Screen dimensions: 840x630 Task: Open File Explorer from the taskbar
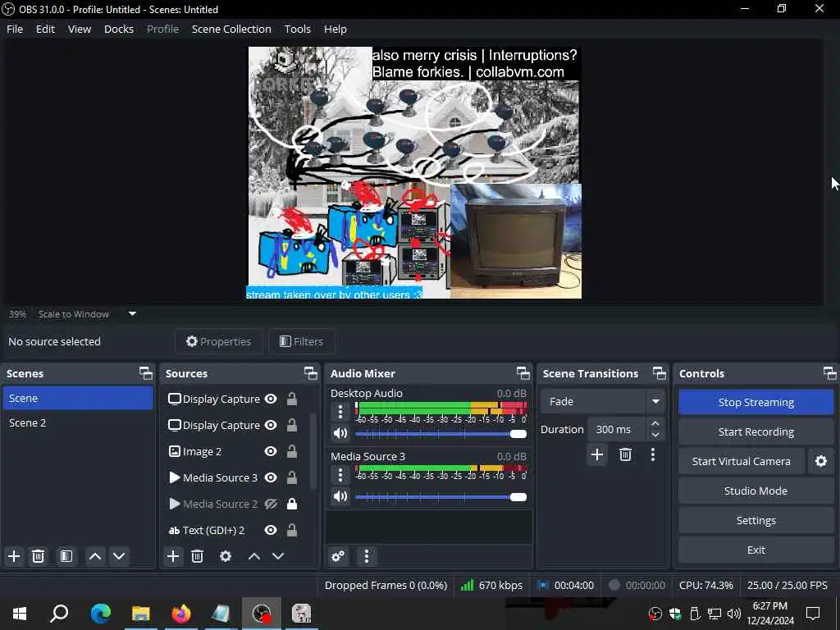[141, 614]
